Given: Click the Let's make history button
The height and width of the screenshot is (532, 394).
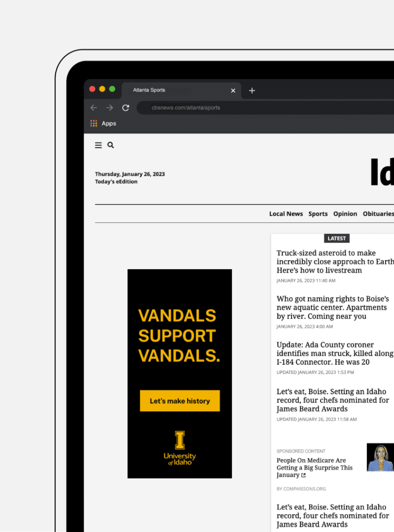Looking at the screenshot, I should pos(180,401).
